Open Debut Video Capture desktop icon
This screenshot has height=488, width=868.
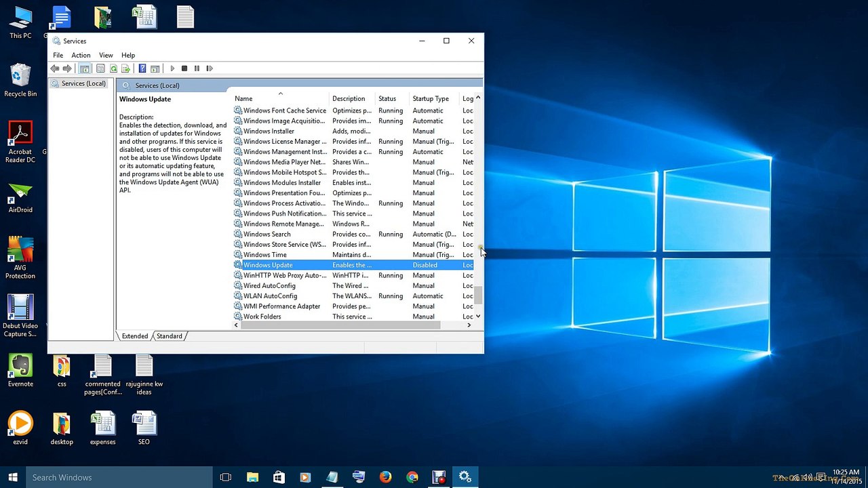[x=20, y=317]
